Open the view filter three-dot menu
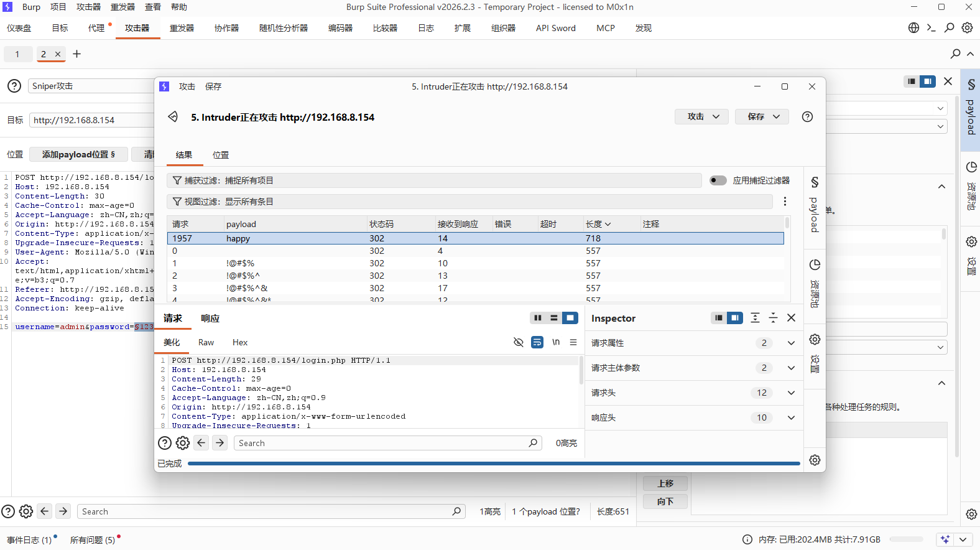 point(785,202)
